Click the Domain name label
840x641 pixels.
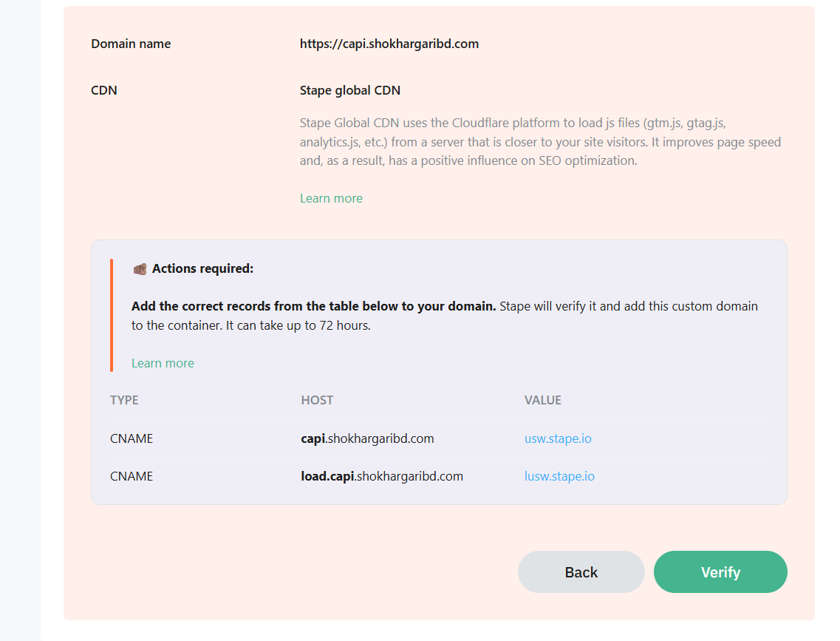pos(131,44)
